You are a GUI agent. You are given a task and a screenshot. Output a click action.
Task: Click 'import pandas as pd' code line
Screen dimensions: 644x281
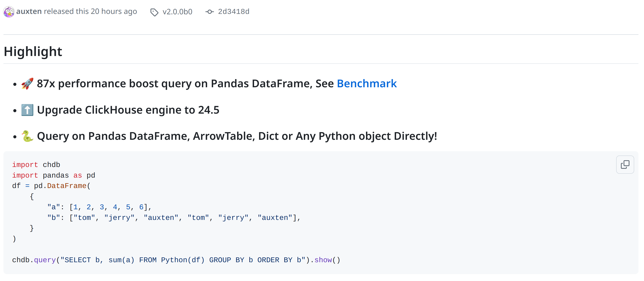click(x=54, y=175)
